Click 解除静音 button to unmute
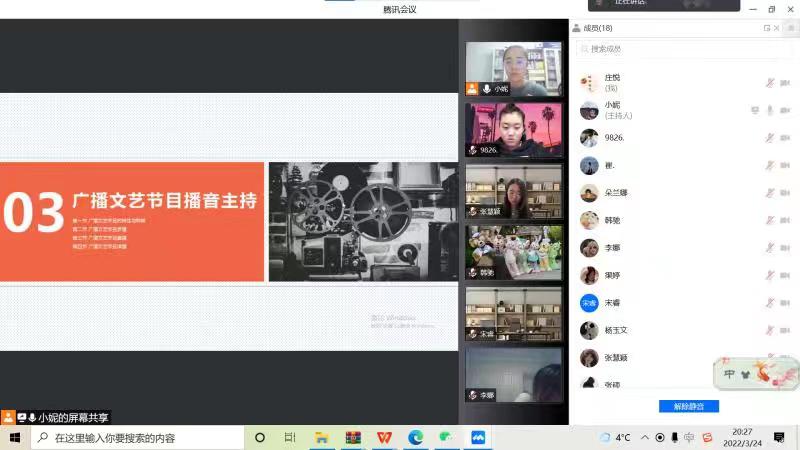This screenshot has width=800, height=450. (688, 406)
